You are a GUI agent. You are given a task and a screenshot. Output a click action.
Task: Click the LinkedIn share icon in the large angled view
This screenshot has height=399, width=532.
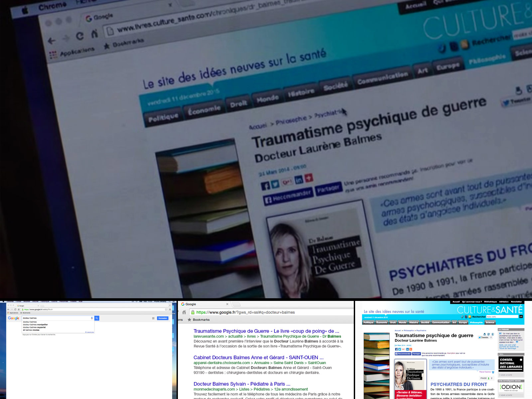point(299,180)
